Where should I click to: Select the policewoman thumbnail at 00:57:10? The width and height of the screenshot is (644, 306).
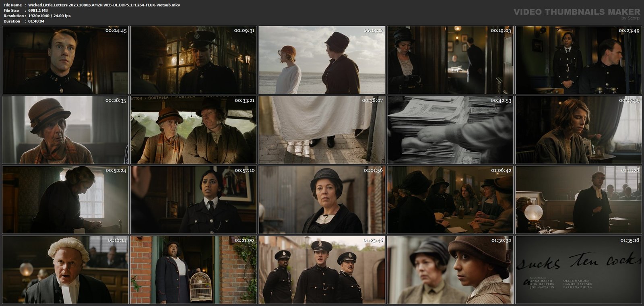(x=194, y=200)
